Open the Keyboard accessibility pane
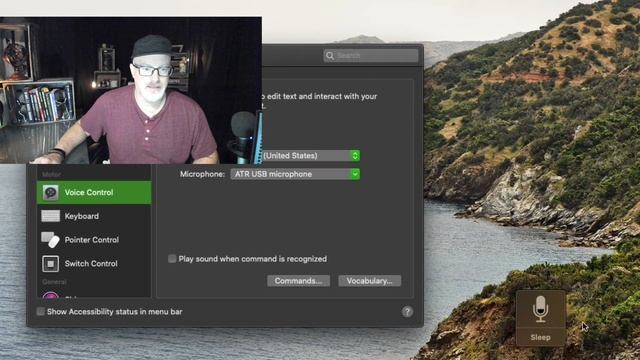This screenshot has width=640, height=360. tap(94, 216)
